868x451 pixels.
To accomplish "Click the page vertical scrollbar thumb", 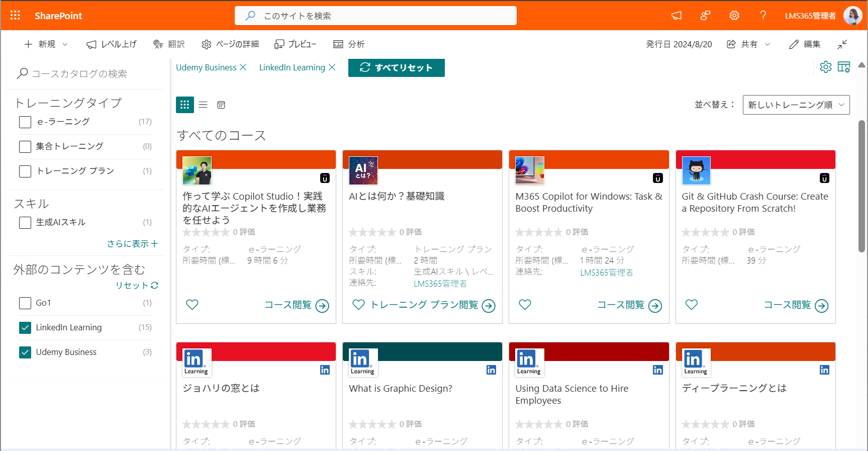I will click(861, 186).
